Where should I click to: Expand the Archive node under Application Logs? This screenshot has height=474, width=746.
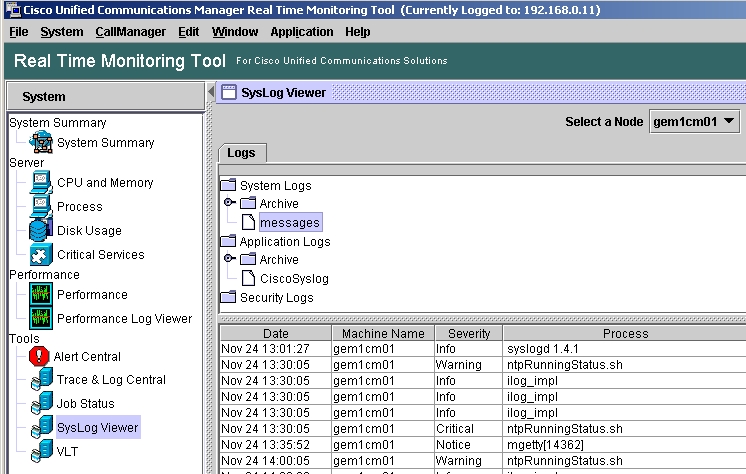tap(229, 258)
